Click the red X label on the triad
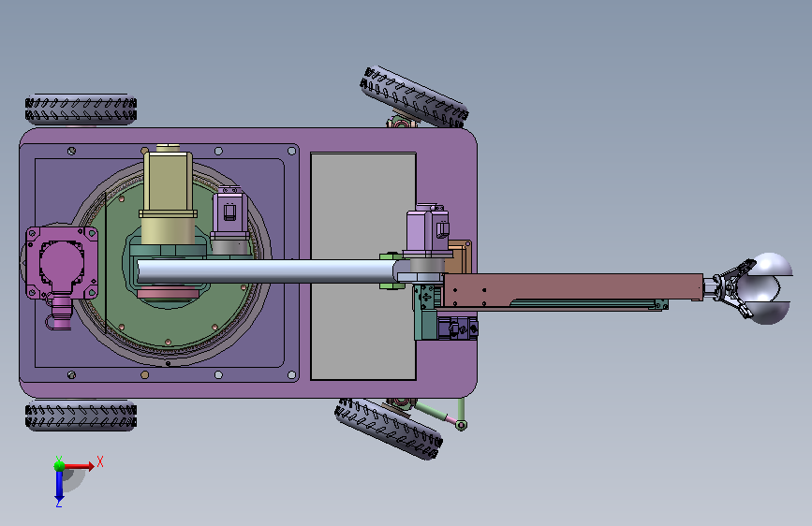812x526 pixels. (100, 461)
